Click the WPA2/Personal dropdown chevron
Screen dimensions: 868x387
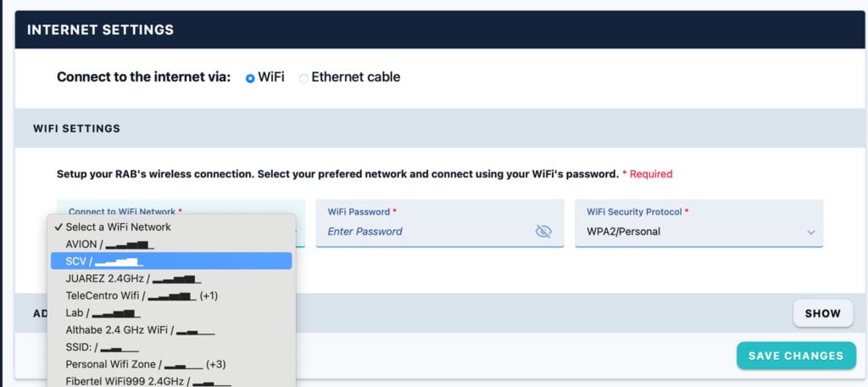[x=810, y=232]
